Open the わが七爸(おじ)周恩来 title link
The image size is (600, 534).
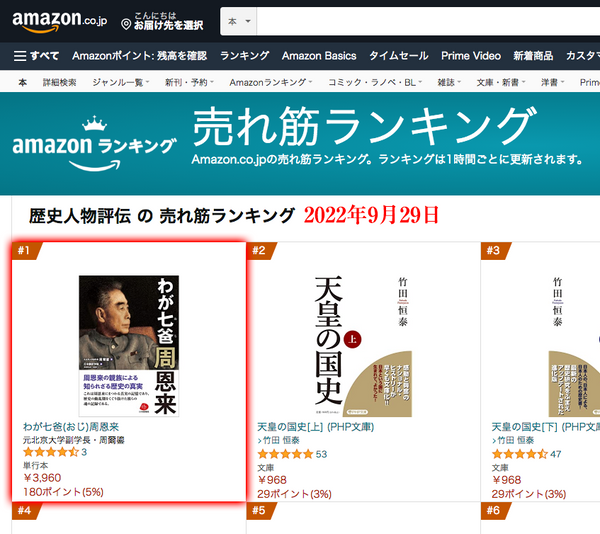pyautogui.click(x=71, y=427)
